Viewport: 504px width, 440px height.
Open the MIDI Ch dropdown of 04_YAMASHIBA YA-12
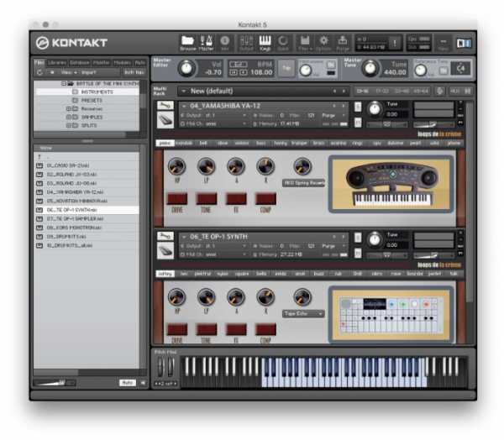(213, 123)
